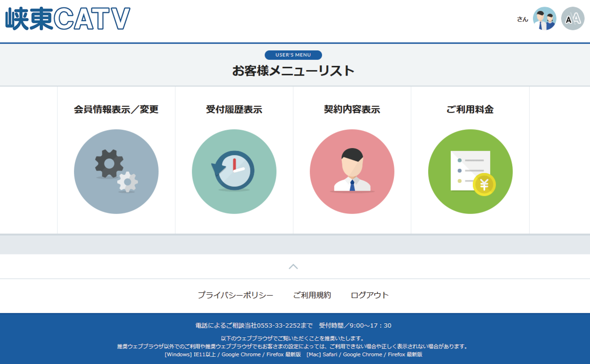The image size is (590, 364).
Task: Open the user avatar icon
Action: coord(544,19)
